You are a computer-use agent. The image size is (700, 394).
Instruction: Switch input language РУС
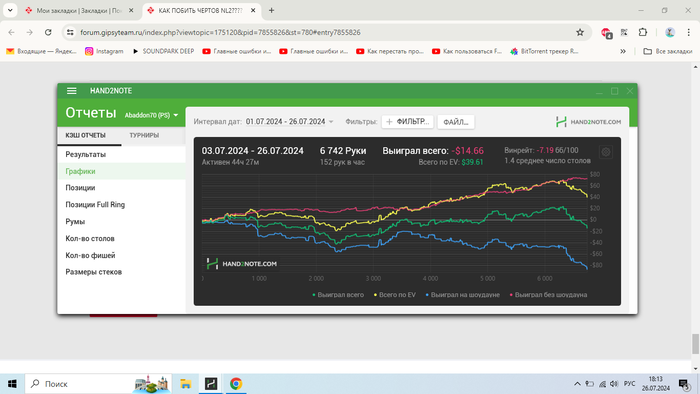pos(629,384)
